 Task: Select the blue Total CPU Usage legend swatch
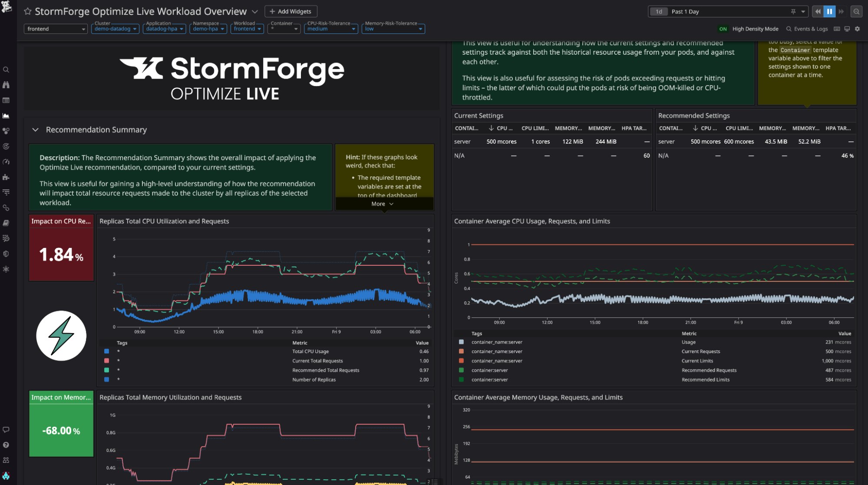pyautogui.click(x=106, y=351)
